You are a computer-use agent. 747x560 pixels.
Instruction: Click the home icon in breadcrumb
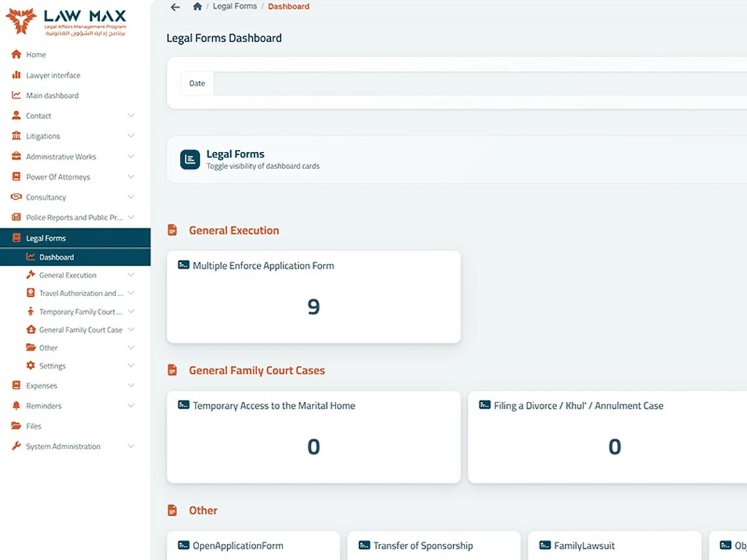pos(197,7)
